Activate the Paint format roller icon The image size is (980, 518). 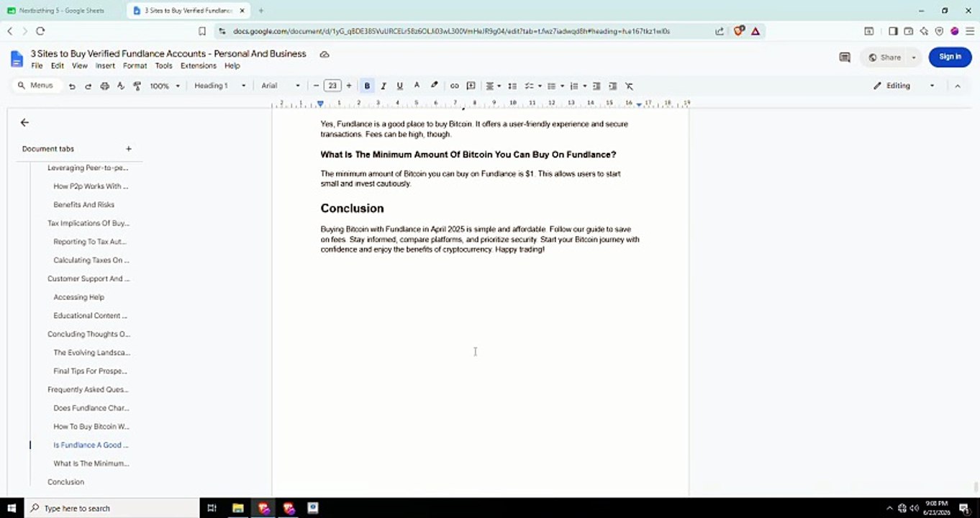coord(137,86)
